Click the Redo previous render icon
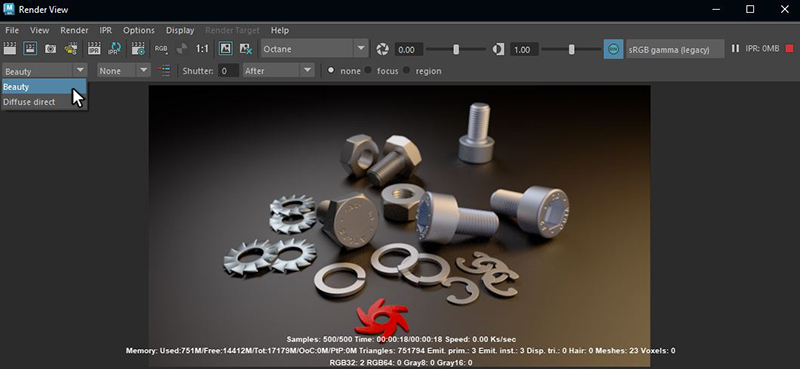Image resolution: width=800 pixels, height=369 pixels. (x=10, y=49)
